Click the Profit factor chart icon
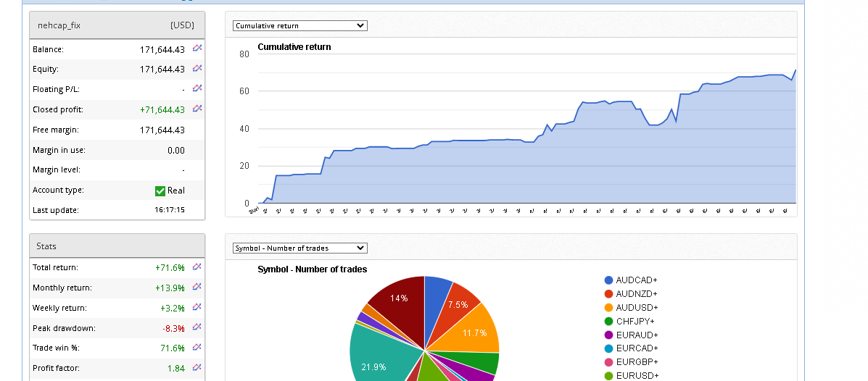Screen dimensions: 868x381 tap(197, 368)
